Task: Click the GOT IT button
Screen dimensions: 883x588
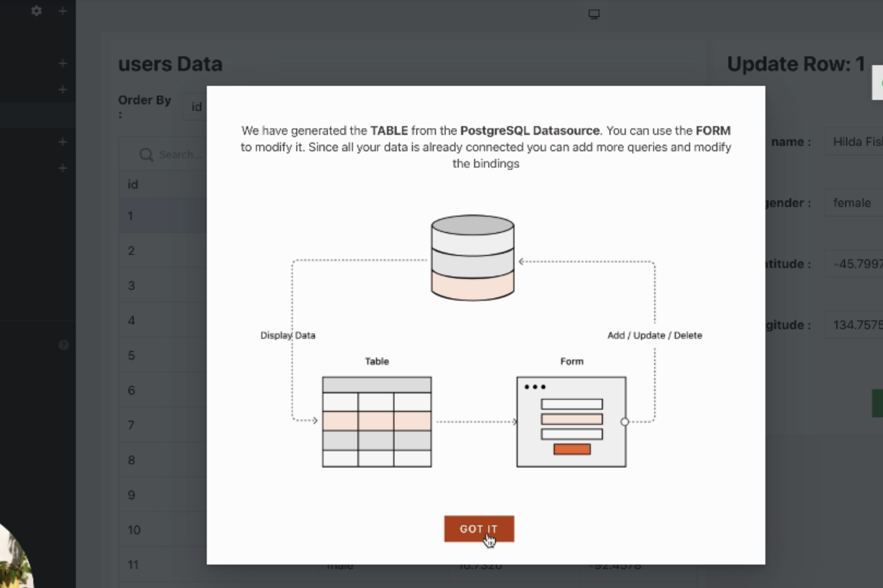Action: 478,529
